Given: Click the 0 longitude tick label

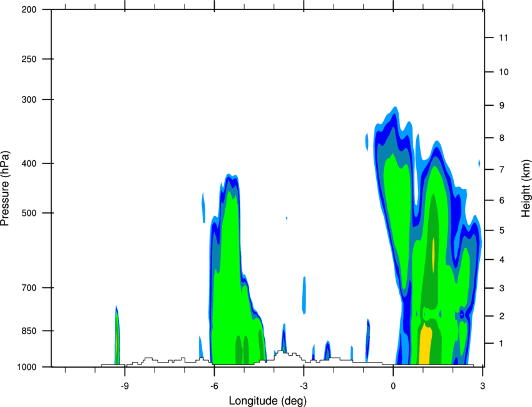Looking at the screenshot, I should pos(393,386).
